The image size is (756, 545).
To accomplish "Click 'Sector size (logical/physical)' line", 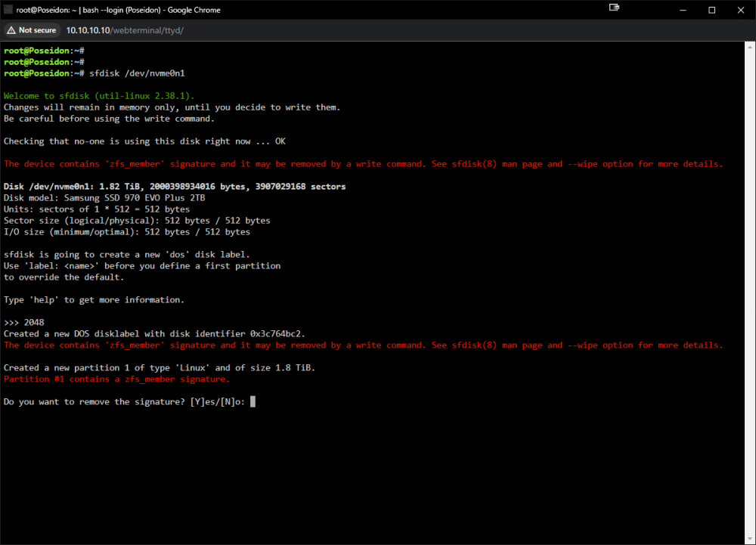I will tap(137, 221).
